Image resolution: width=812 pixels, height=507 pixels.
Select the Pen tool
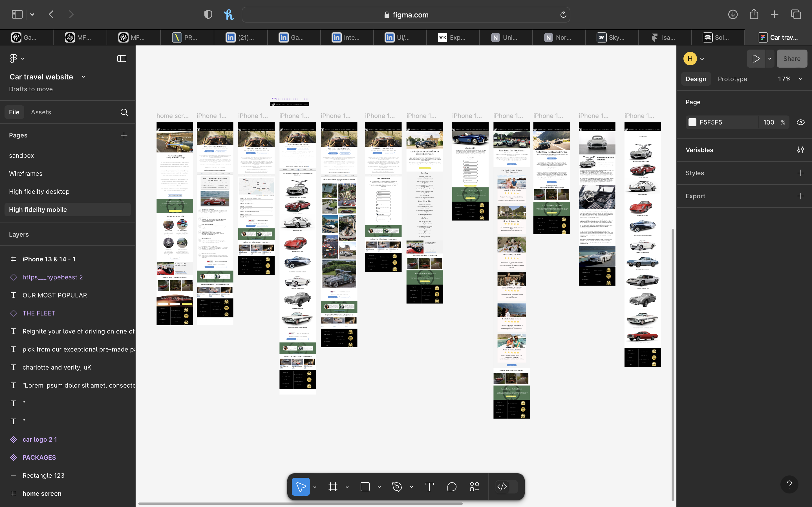[397, 486]
